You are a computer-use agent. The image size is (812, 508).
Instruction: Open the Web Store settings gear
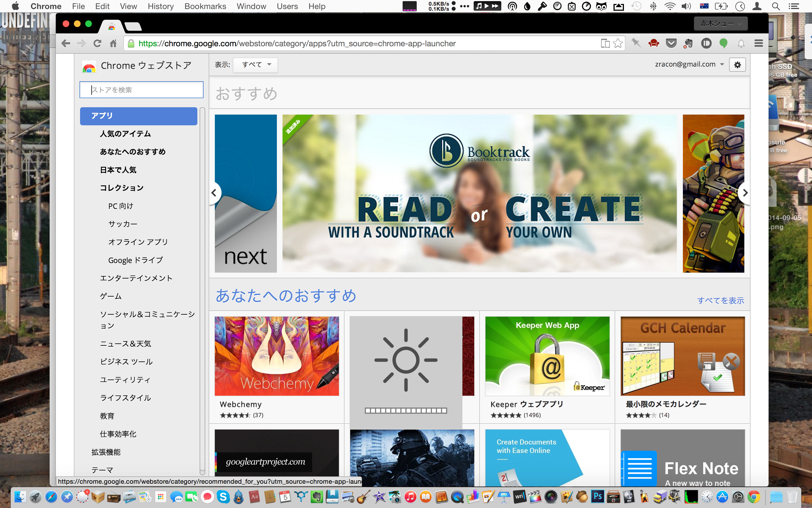point(737,65)
